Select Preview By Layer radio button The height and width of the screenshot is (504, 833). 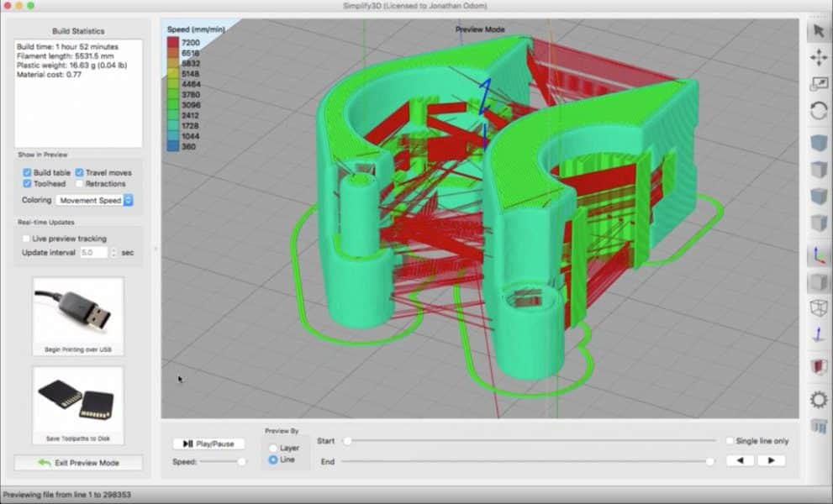[x=273, y=449]
